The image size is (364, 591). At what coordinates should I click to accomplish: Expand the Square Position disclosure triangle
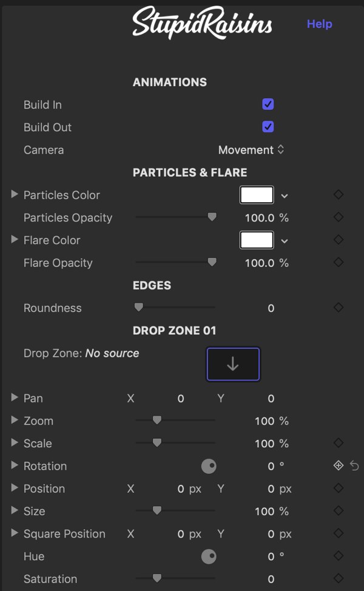coord(15,533)
